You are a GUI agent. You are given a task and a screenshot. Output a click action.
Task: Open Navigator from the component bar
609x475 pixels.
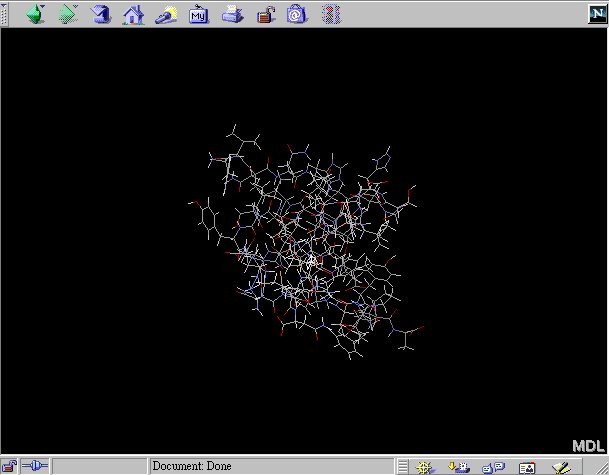coord(425,467)
